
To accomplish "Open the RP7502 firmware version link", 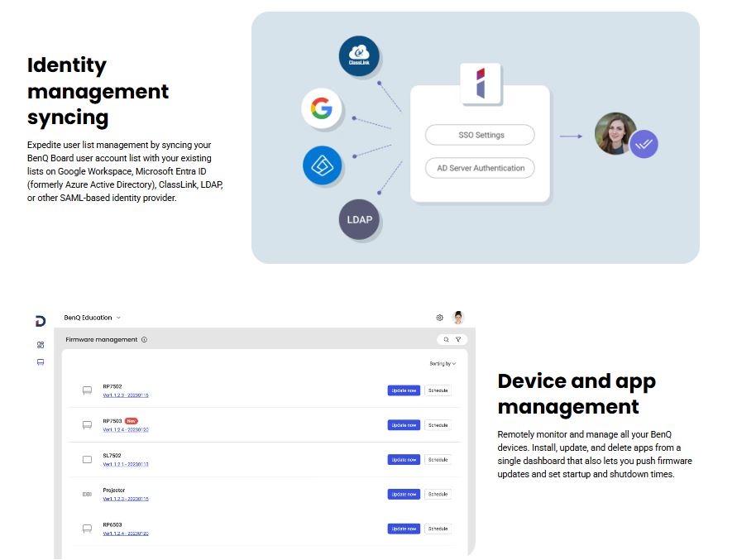I will 126,395.
